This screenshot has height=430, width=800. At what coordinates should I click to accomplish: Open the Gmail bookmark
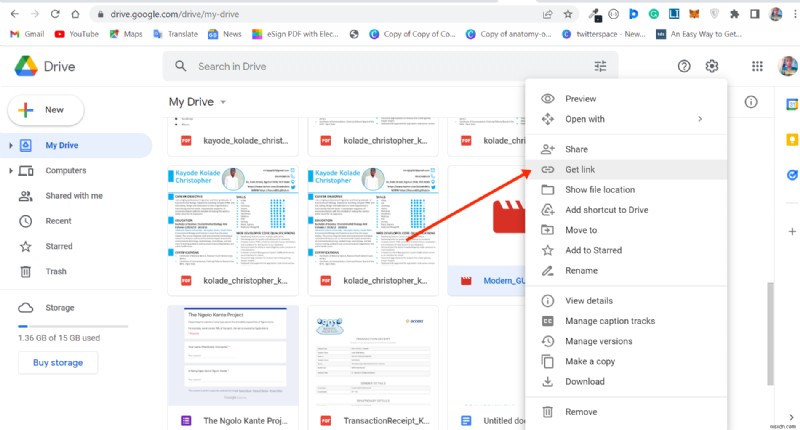click(27, 34)
